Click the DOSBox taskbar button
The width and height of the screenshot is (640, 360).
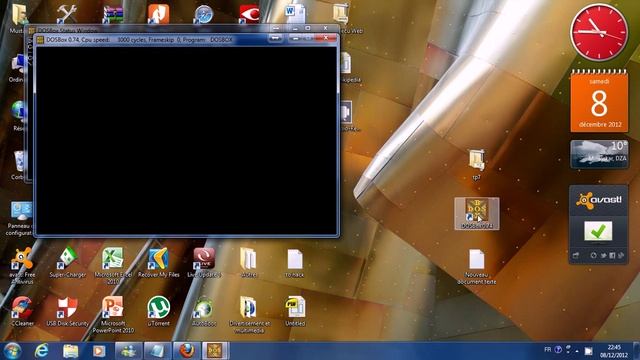coord(215,351)
